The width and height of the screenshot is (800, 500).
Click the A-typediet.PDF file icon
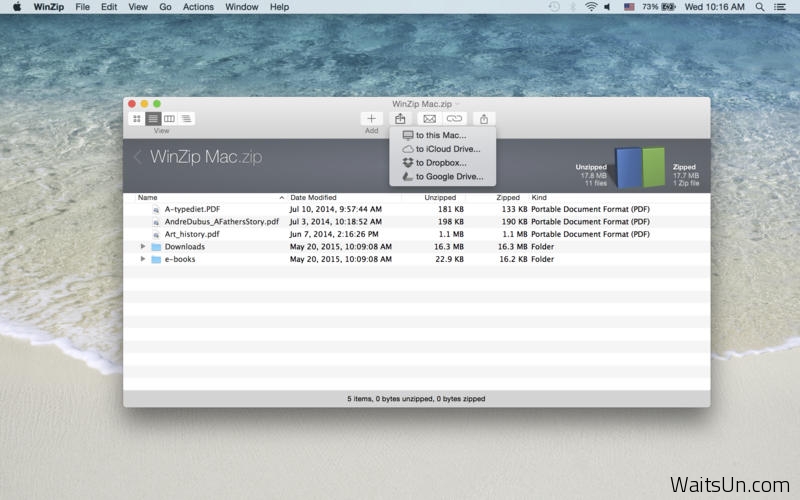coord(156,210)
